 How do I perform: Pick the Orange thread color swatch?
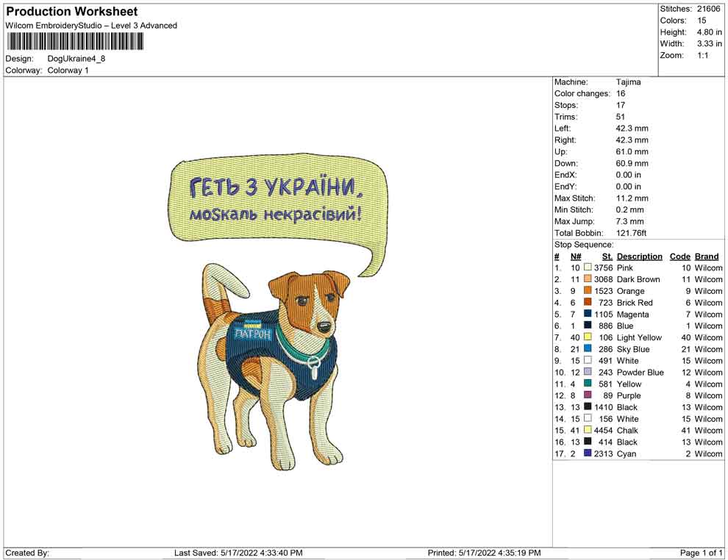click(588, 291)
